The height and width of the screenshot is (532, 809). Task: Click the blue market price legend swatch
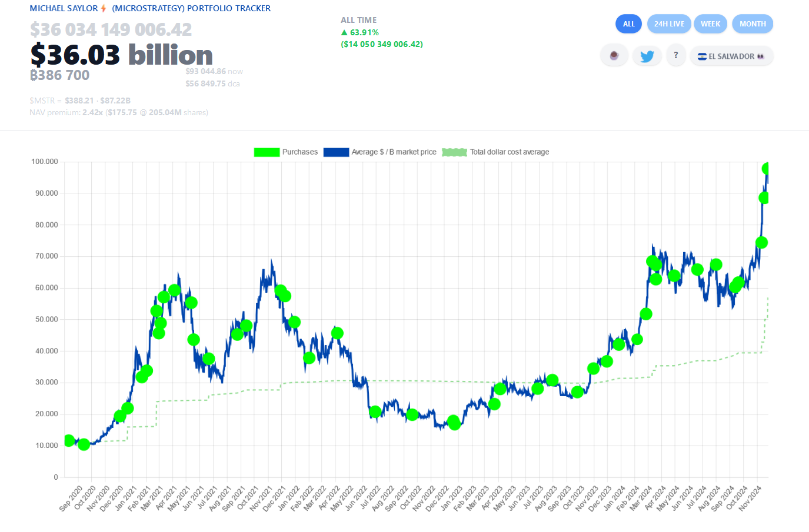[336, 152]
